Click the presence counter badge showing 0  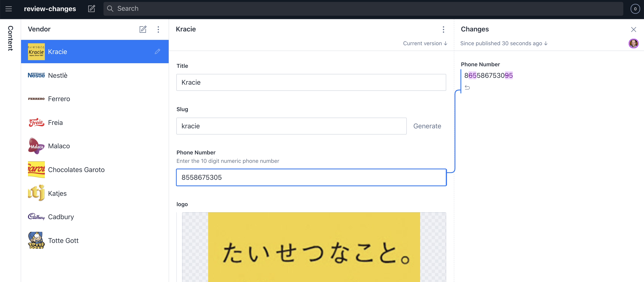coord(635,9)
